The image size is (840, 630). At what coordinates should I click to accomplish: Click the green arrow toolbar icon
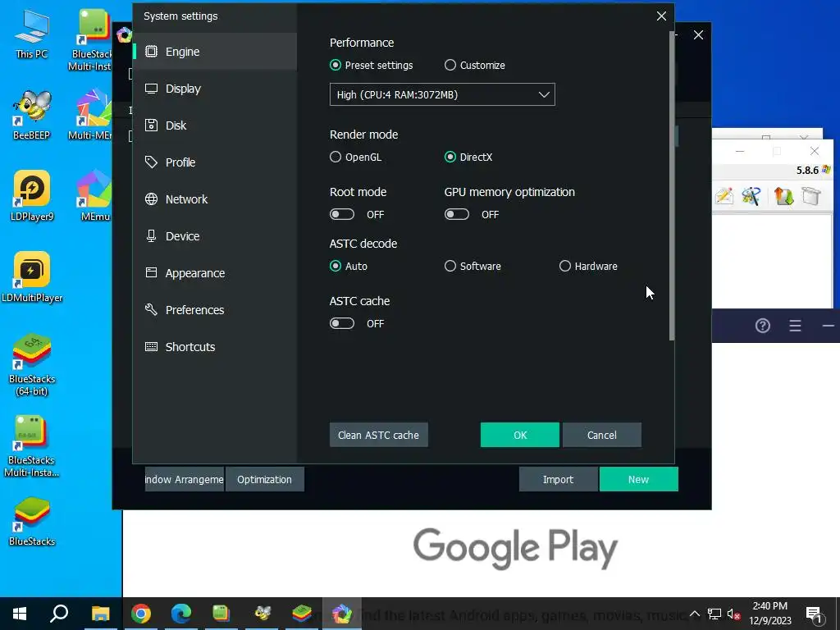[783, 196]
